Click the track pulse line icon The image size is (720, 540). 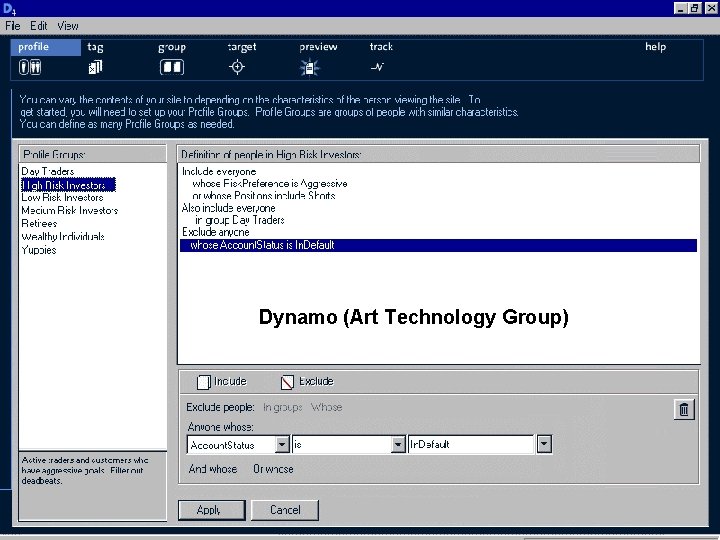(x=377, y=67)
